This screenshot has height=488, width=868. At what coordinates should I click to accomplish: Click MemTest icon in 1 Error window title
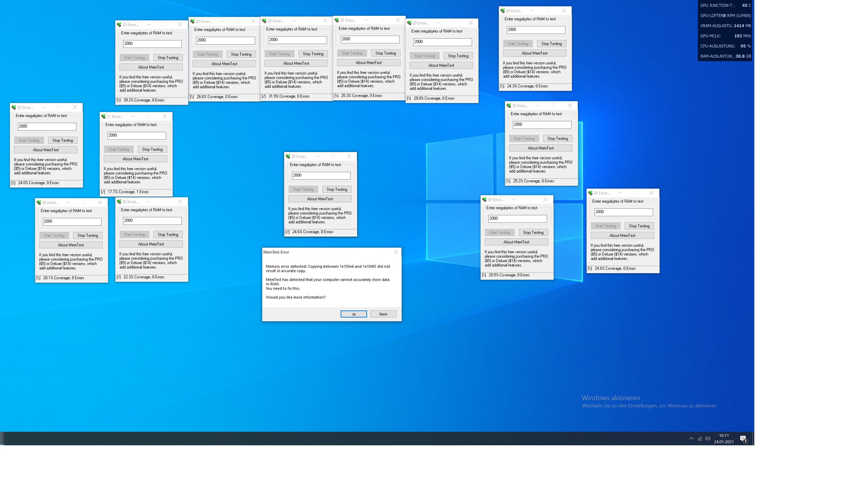104,116
